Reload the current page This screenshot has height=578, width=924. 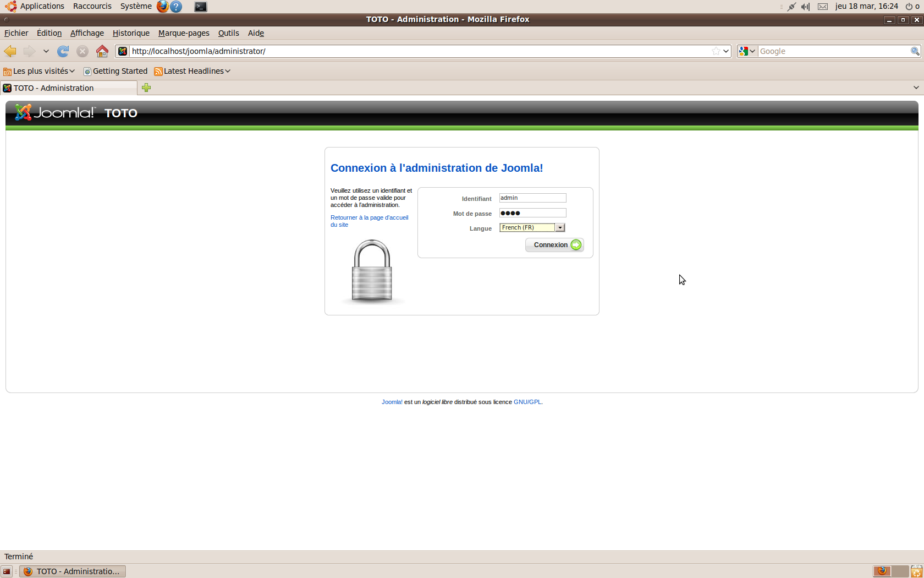click(63, 51)
